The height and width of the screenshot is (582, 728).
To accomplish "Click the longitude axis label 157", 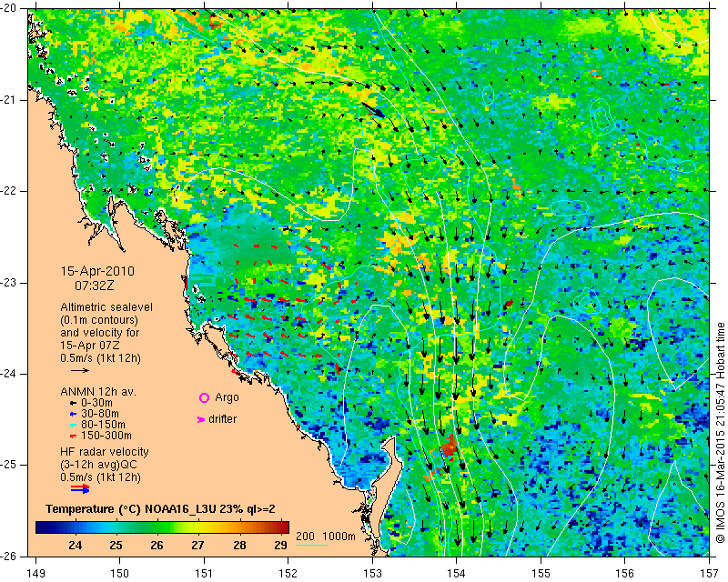I will (710, 573).
